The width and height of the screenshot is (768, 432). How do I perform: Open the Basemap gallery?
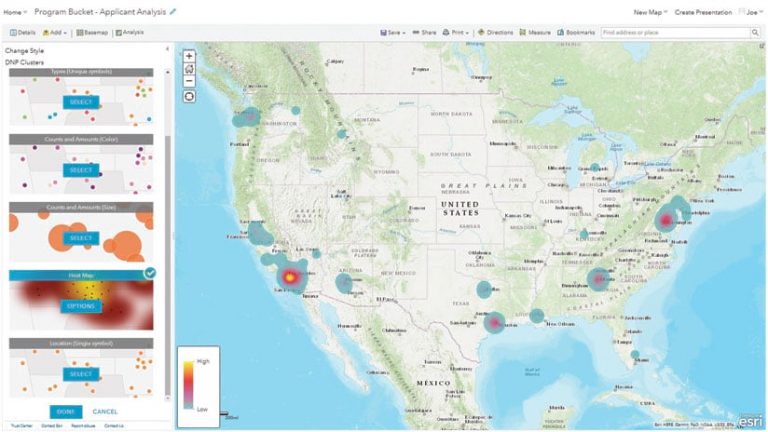(92, 32)
